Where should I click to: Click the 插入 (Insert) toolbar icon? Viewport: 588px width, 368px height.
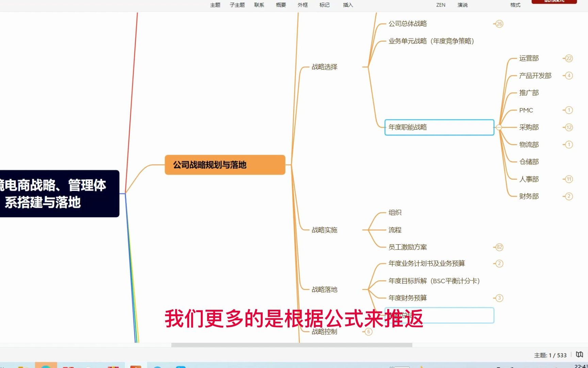[x=347, y=5]
